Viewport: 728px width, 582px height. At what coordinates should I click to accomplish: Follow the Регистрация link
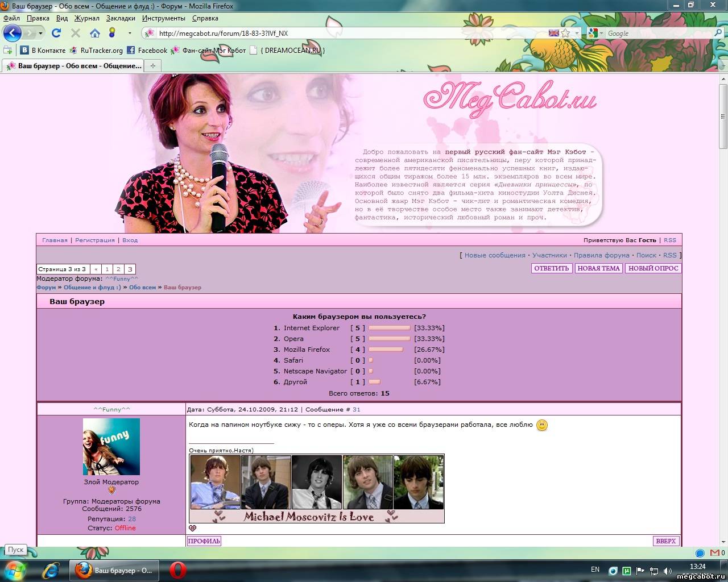coord(95,240)
